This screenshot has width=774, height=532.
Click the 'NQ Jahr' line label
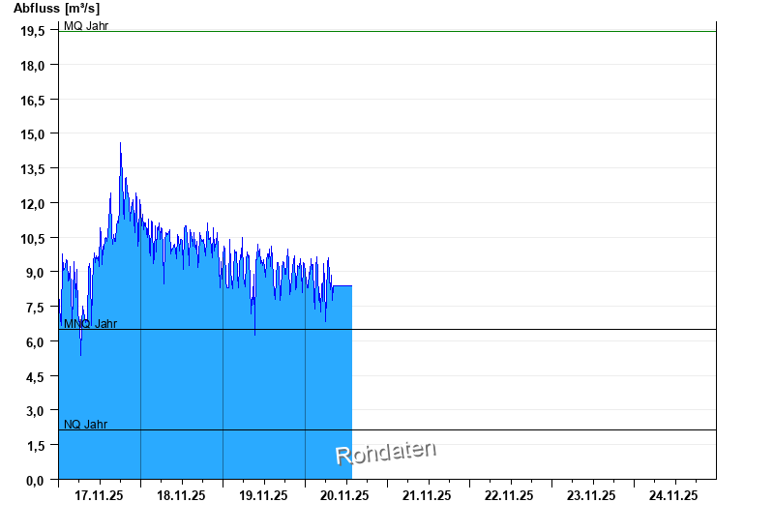click(85, 425)
